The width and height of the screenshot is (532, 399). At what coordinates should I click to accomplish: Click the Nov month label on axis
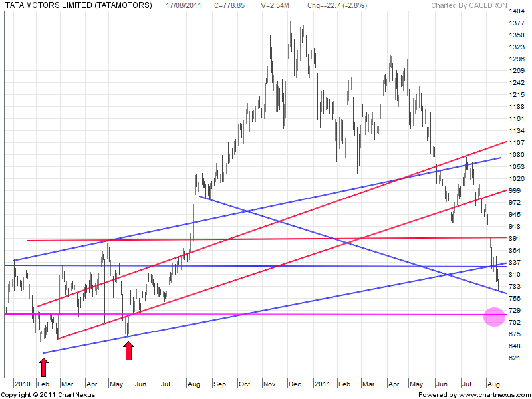pos(269,384)
